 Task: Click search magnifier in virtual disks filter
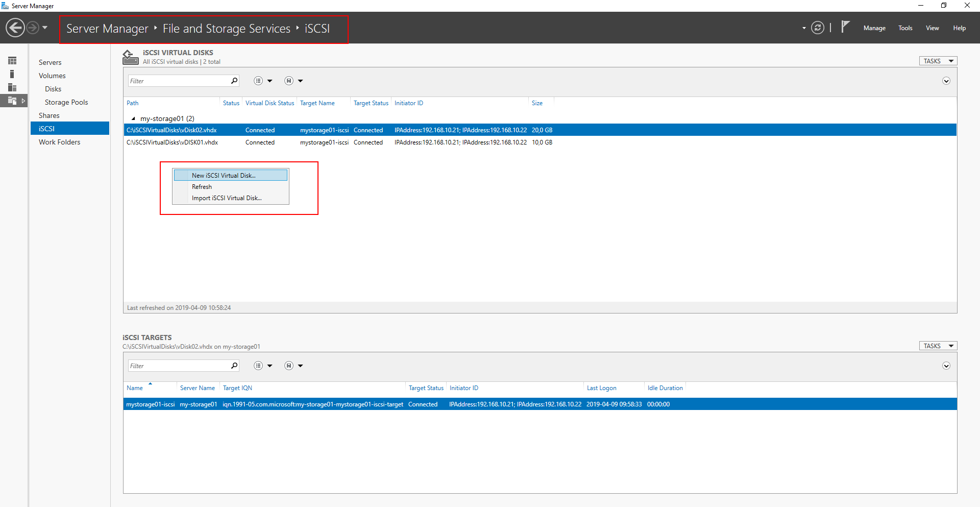(234, 81)
